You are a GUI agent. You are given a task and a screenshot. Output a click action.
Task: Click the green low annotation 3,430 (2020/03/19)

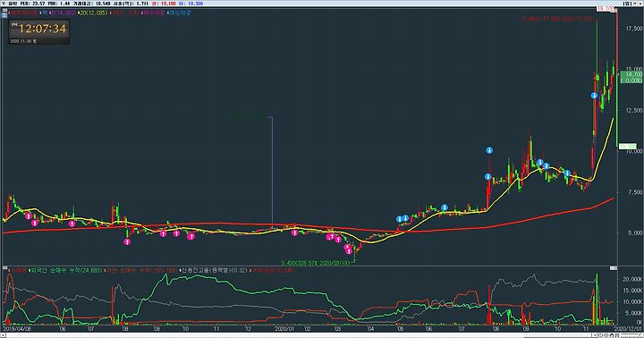(316, 263)
